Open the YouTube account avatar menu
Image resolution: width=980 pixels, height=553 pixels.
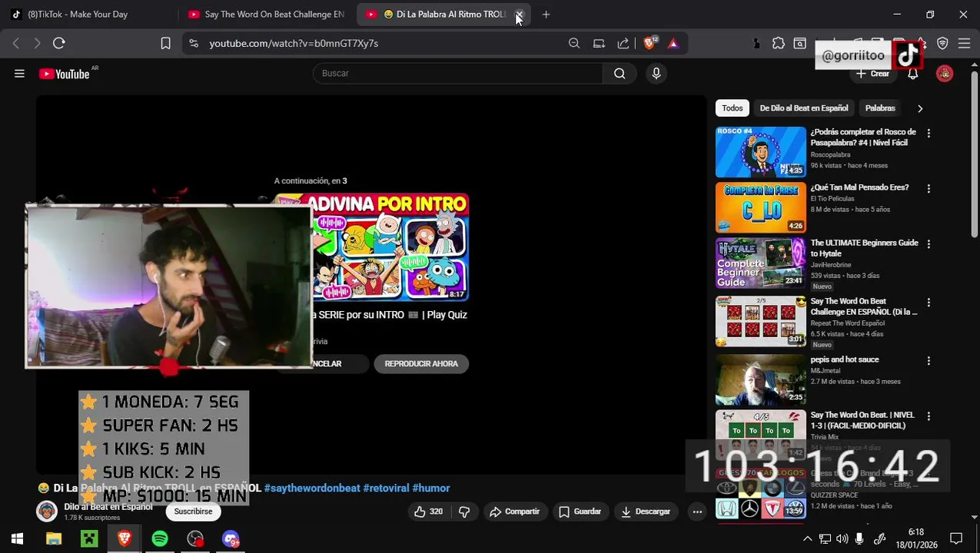click(945, 74)
